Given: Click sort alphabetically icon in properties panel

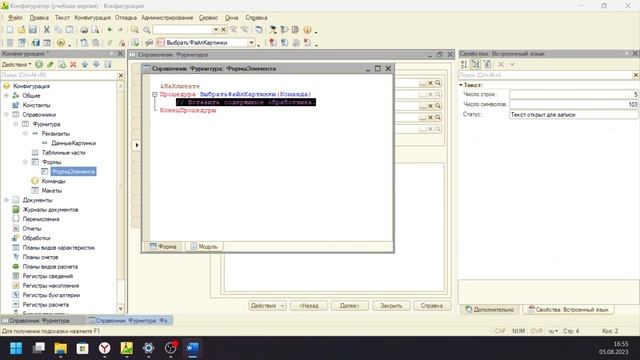Looking at the screenshot, I should tap(464, 64).
